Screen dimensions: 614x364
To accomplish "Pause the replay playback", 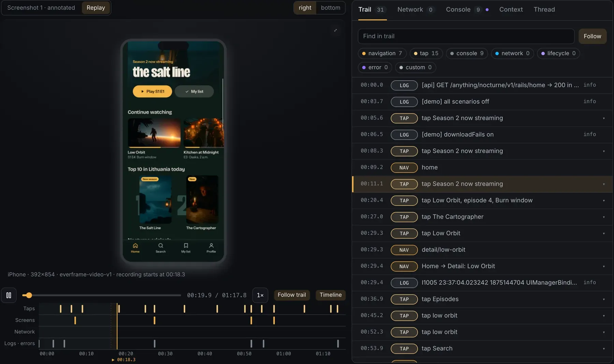I will pos(9,295).
